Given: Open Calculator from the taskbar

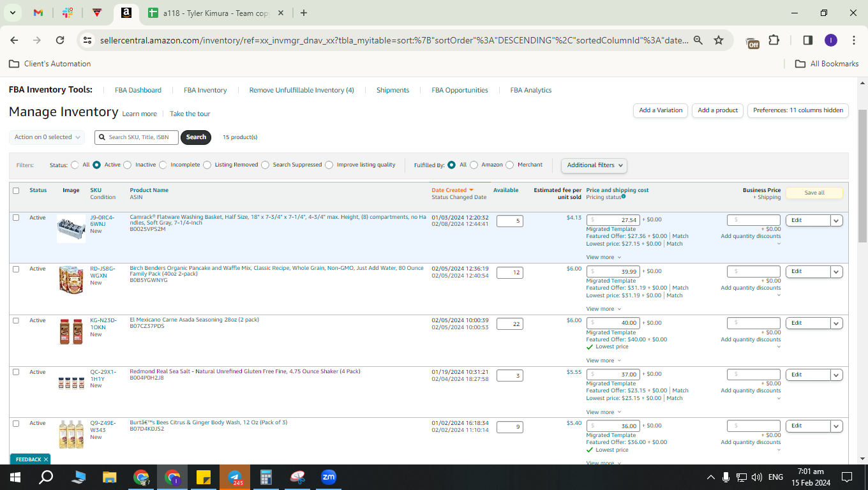Looking at the screenshot, I should click(x=267, y=477).
